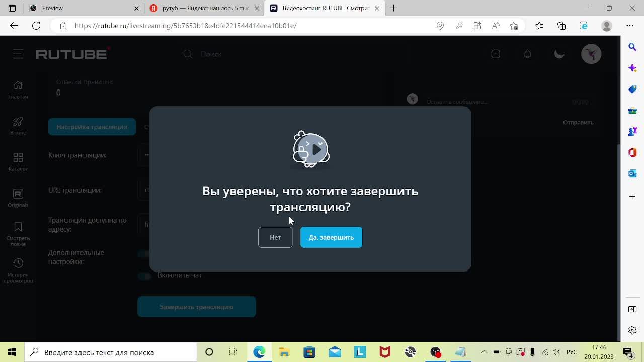Image resolution: width=644 pixels, height=362 pixels.
Task: Open the RUTUBE hamburger menu
Action: click(x=18, y=54)
